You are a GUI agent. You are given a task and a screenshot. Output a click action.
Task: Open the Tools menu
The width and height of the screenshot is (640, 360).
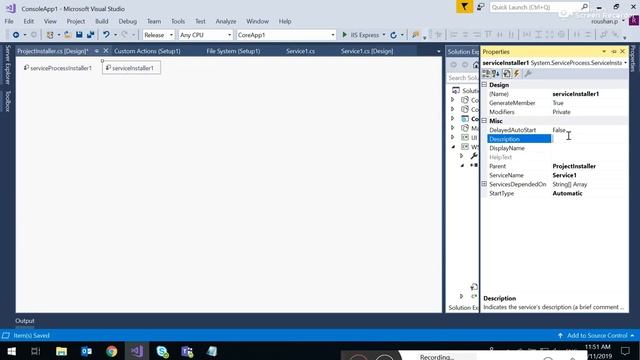pos(178,21)
